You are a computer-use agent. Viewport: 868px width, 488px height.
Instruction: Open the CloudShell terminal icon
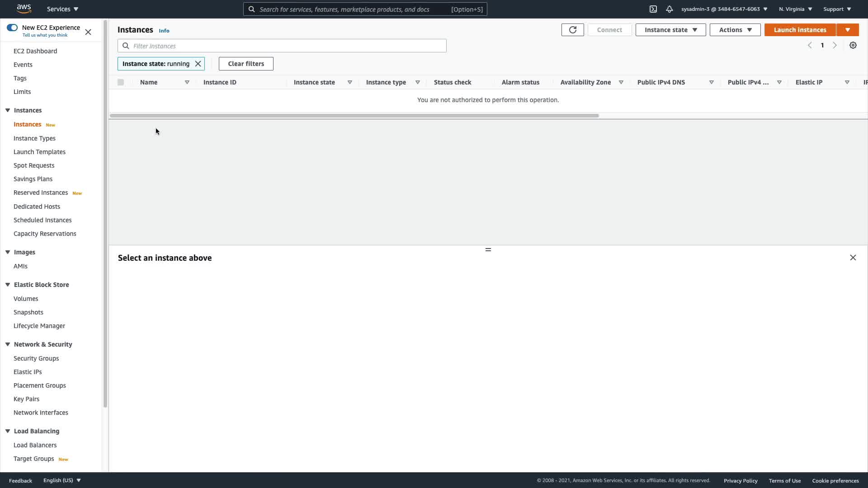[x=653, y=9]
